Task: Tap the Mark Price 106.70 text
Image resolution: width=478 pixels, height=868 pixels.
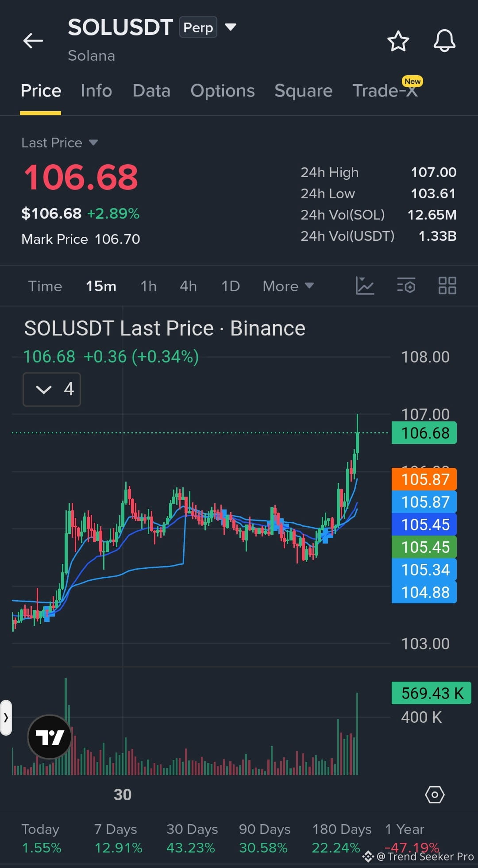Action: 81,239
